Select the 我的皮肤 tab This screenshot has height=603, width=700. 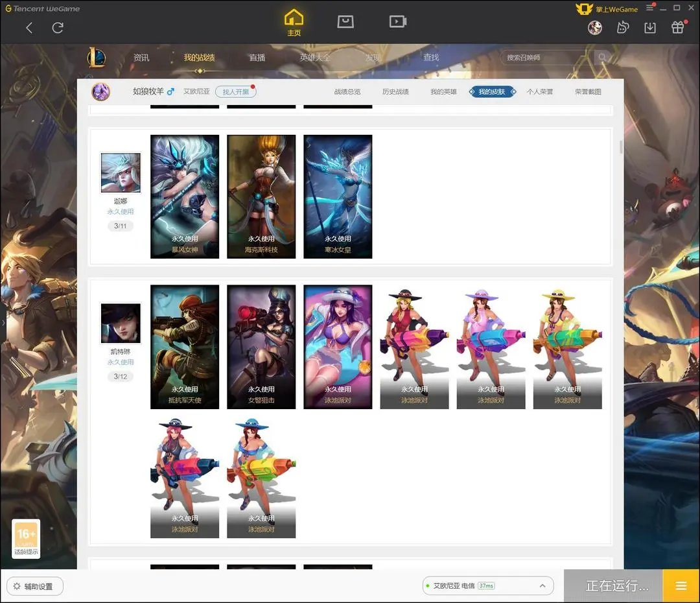[492, 91]
